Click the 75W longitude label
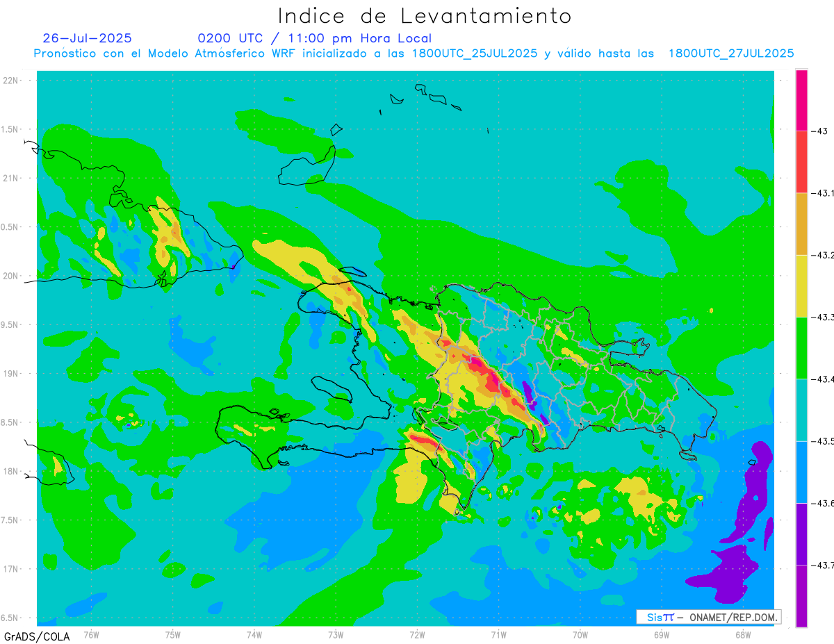This screenshot has width=834, height=644. [173, 634]
